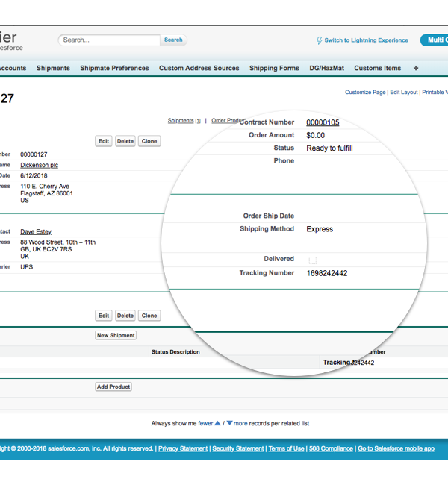Open the 508 Compliance link
Image resolution: width=448 pixels, height=485 pixels.
(331, 448)
